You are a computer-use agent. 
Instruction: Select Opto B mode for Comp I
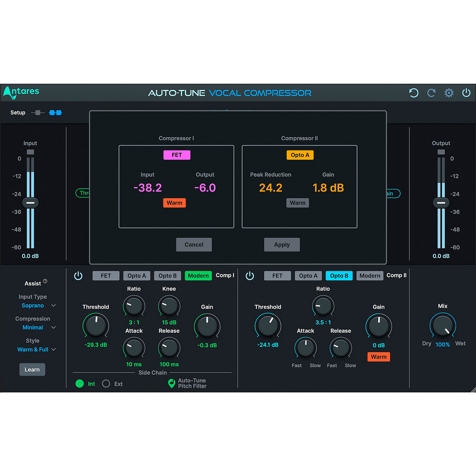(168, 276)
